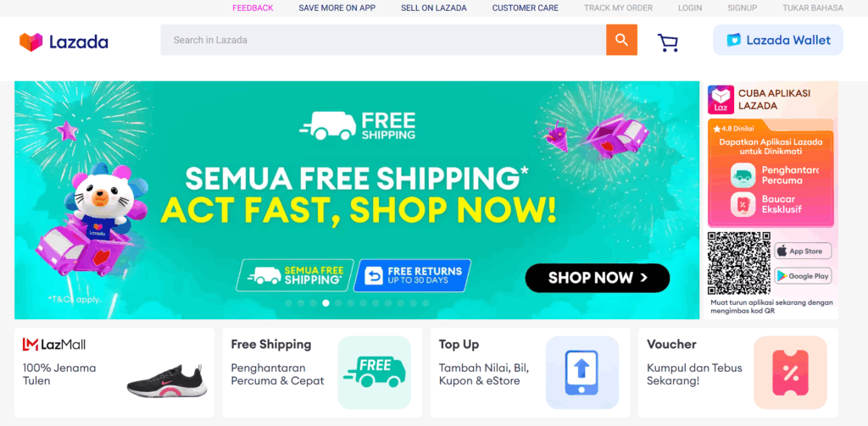Click the Laz app icon in sidebar
Screen dimensions: 868x426
(721, 100)
